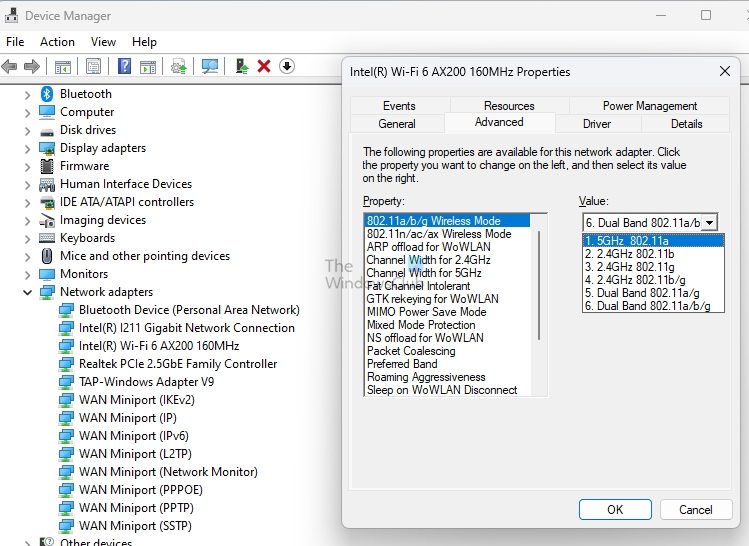
Task: Select Intel(R) Wi-Fi 6 AX200 160MHz adapter
Action: (159, 346)
